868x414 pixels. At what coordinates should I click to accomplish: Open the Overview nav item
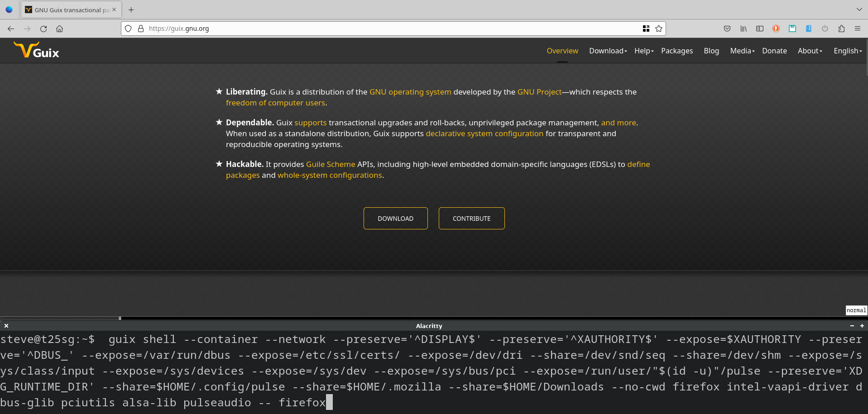[x=562, y=51]
